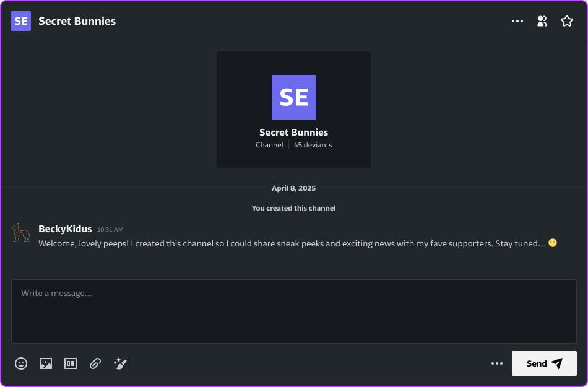Screen dimensions: 588x387
Task: Click the add image icon
Action: coord(46,363)
